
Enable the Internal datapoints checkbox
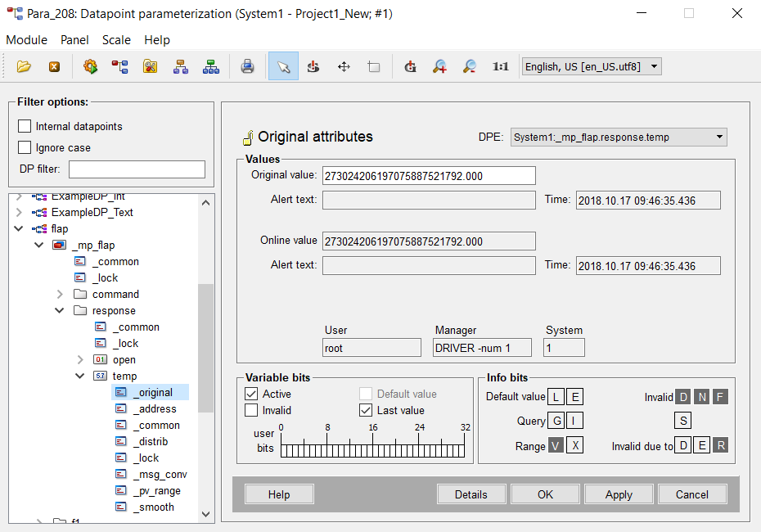tap(25, 126)
